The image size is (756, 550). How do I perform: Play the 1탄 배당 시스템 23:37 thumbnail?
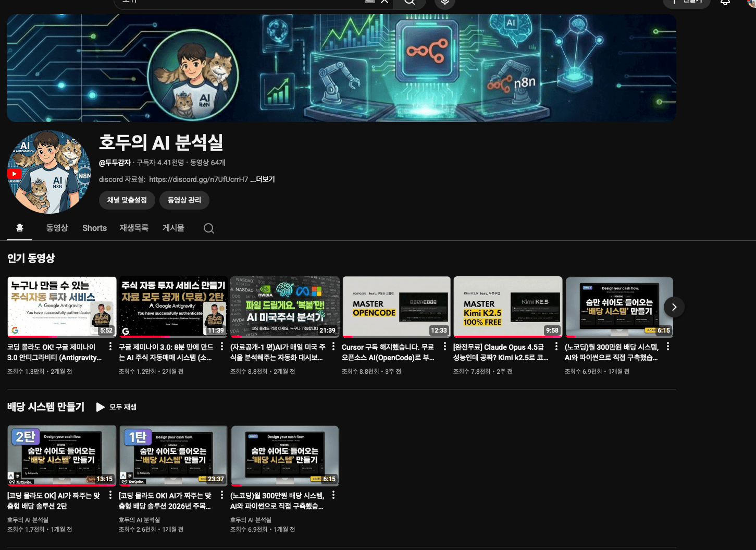173,456
